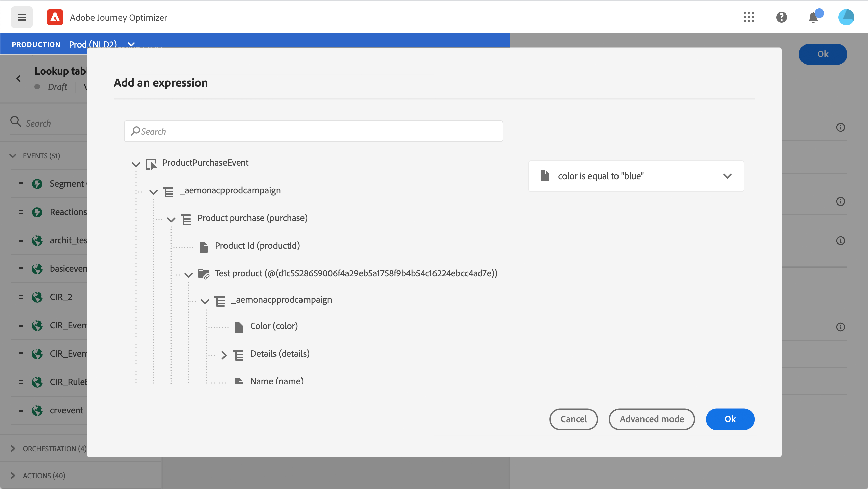Screen dimensions: 868x489
Task: Select the Name (name) field
Action: (x=277, y=381)
